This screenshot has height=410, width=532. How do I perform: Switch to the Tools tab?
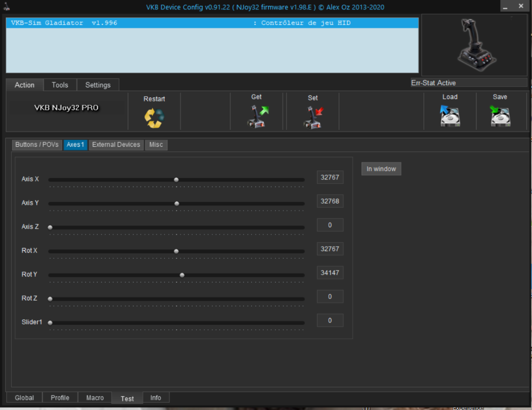point(60,85)
